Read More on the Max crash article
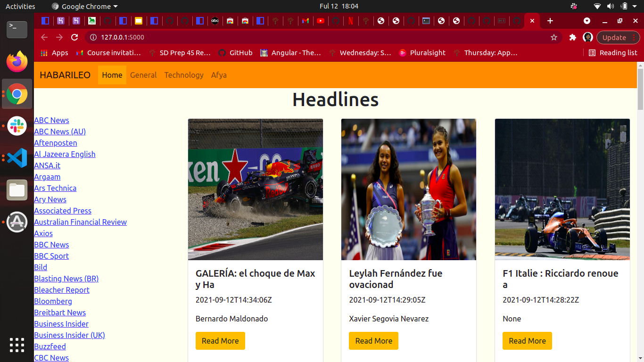 click(x=220, y=341)
